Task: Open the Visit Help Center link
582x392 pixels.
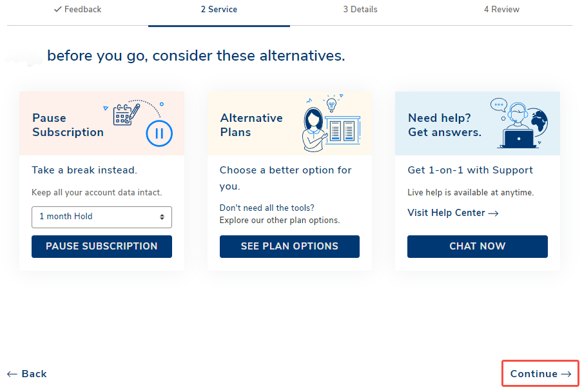Action: 452,213
